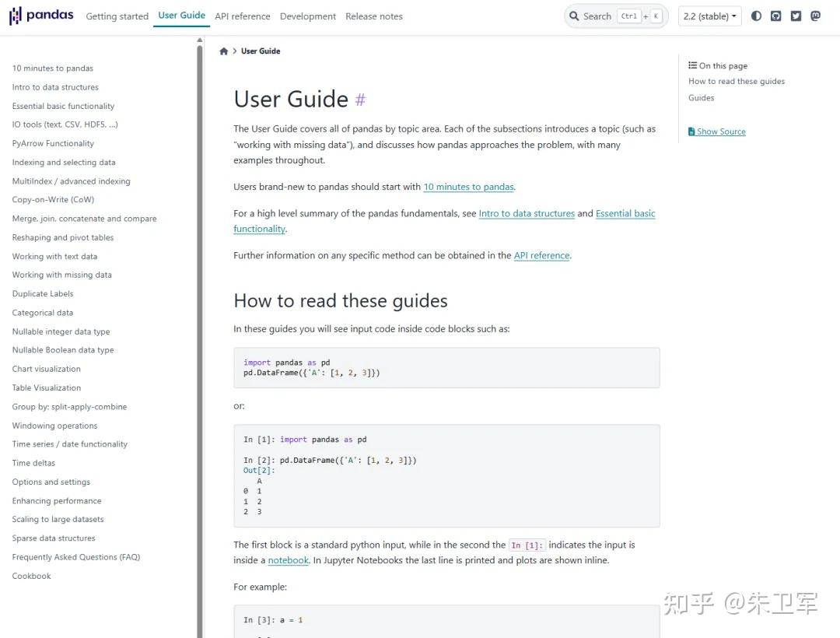
Task: Open 'Chart visualization' in the sidebar
Action: [47, 369]
